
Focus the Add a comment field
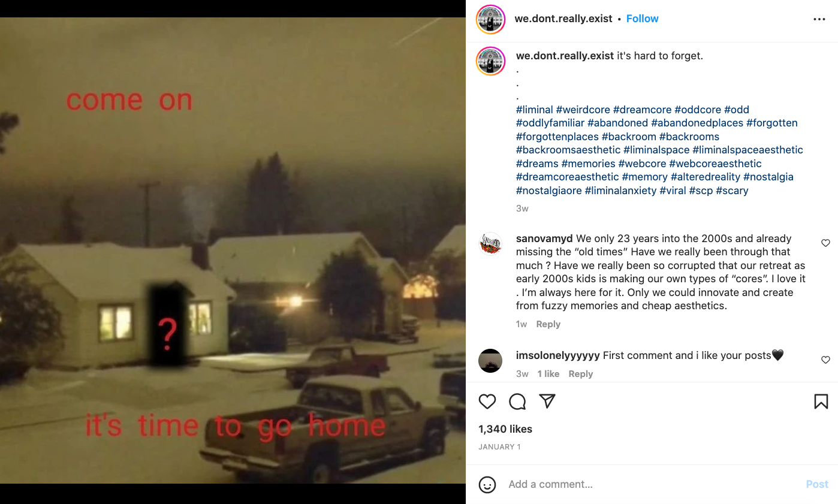click(650, 484)
